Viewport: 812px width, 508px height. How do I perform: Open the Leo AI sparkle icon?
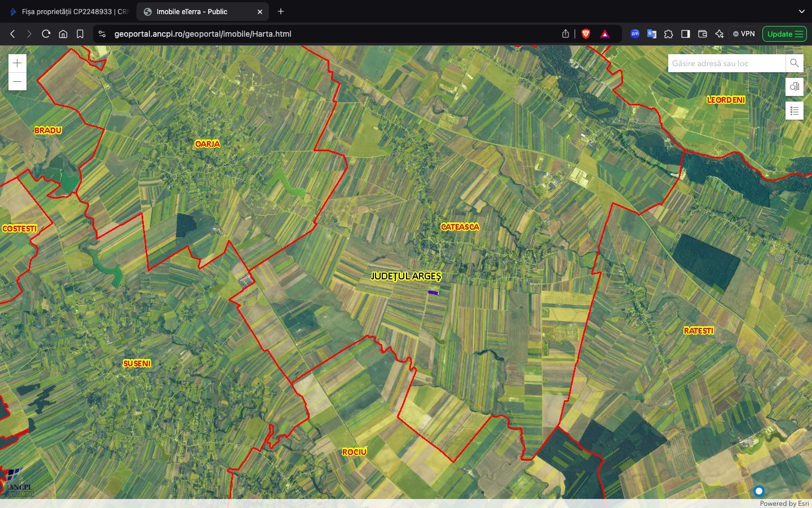[719, 34]
